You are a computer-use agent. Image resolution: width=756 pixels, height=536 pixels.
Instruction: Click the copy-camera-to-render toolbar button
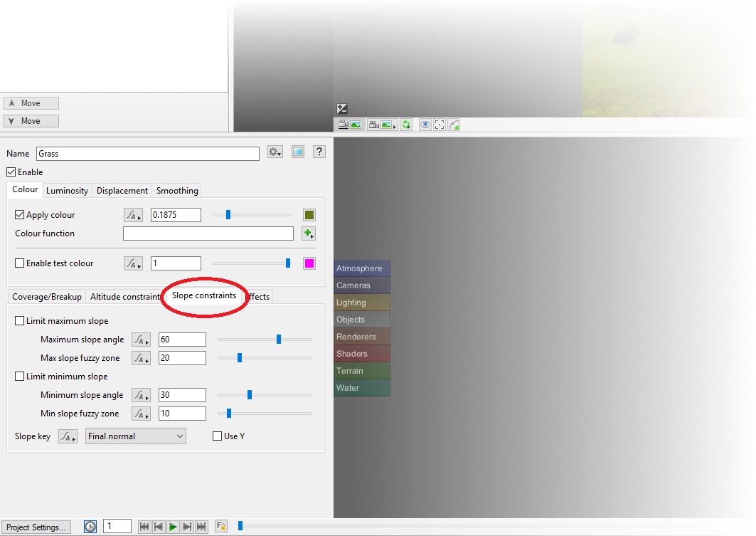[350, 125]
